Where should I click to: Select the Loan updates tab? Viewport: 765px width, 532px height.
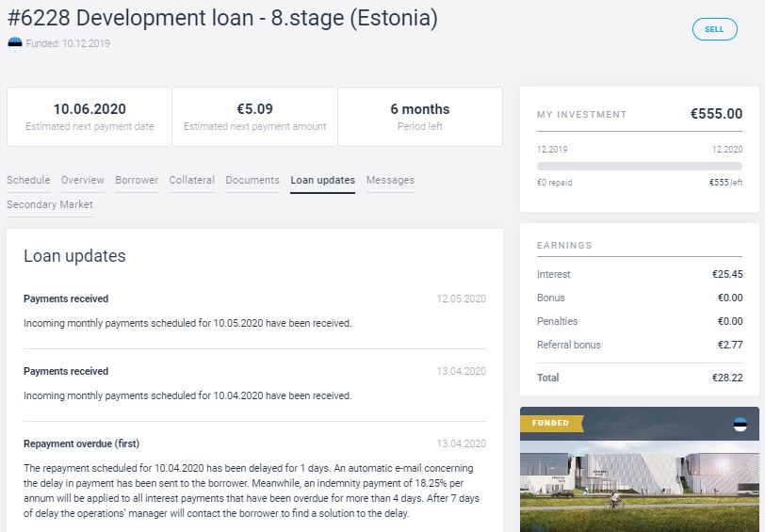(x=322, y=180)
